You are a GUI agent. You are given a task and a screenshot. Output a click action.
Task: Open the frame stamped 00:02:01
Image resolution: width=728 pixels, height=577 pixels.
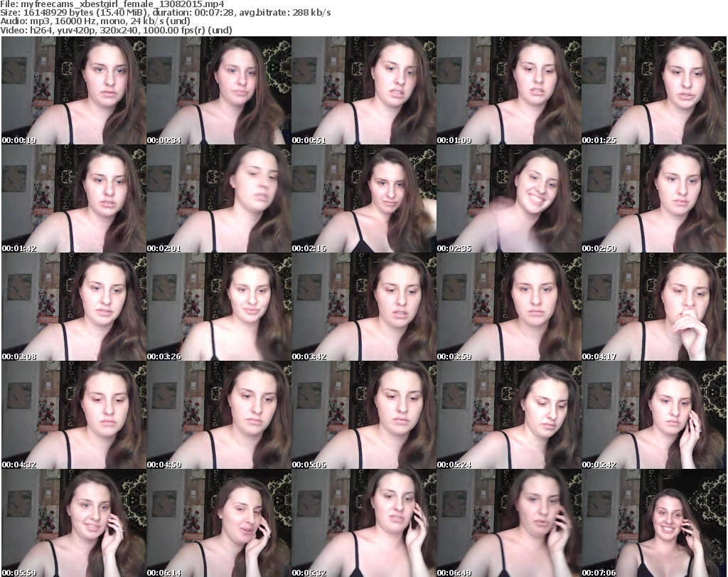click(219, 198)
